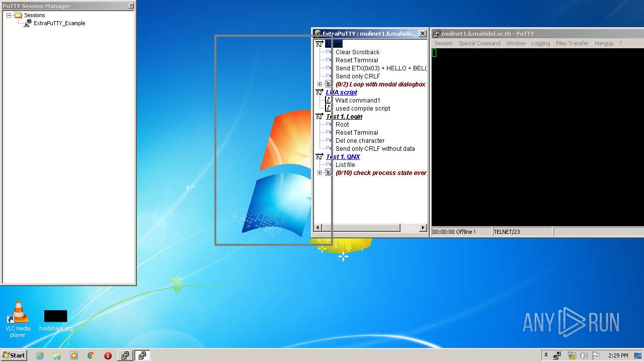Screen dimensions: 644x362
Task: Click the Sessions folder icon
Action: click(x=18, y=15)
